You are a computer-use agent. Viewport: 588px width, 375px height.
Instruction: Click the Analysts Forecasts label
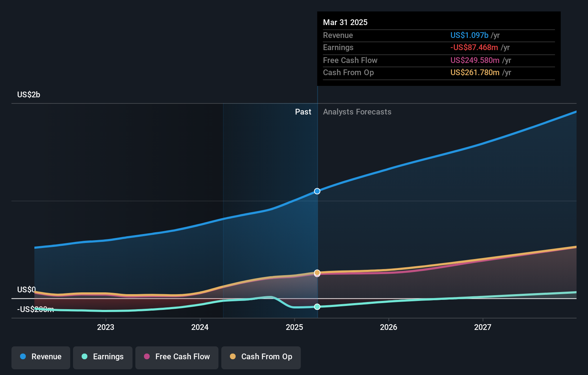pos(357,112)
